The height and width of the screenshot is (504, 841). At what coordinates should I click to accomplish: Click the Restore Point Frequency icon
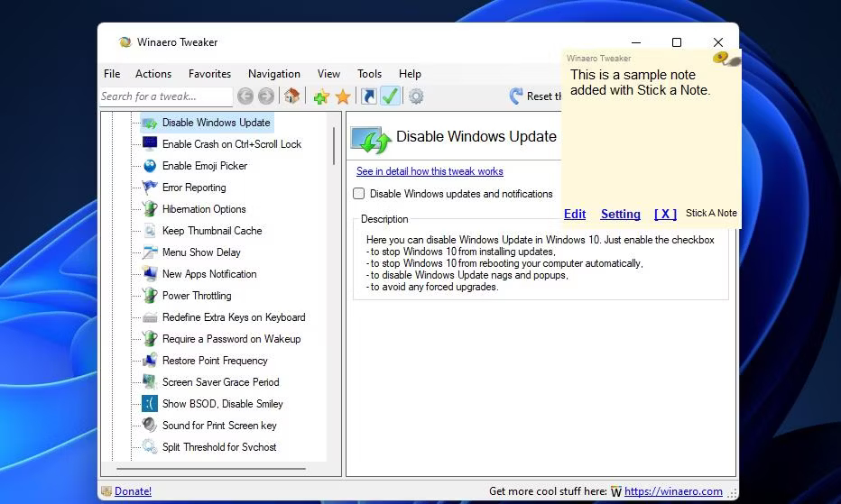click(150, 361)
